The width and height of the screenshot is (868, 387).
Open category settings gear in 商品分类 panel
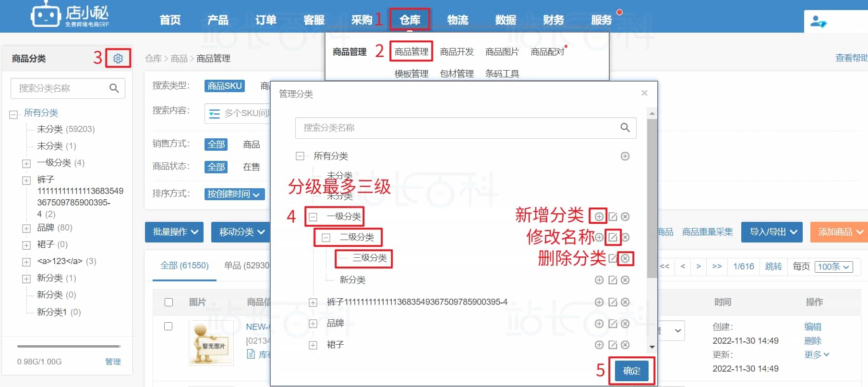(x=118, y=59)
